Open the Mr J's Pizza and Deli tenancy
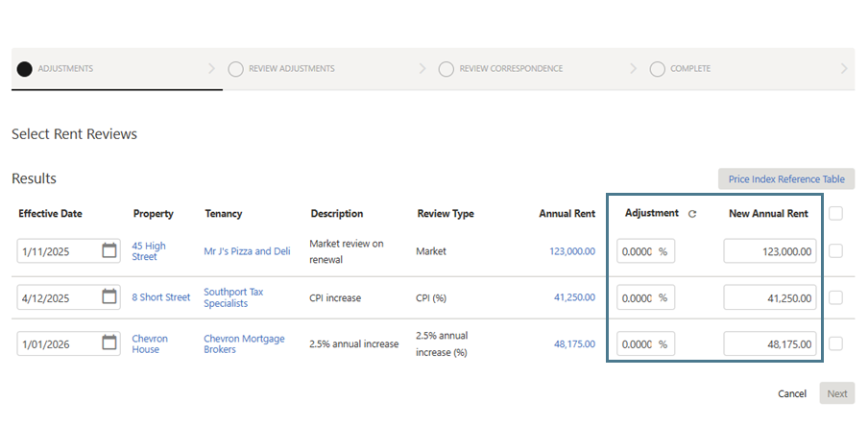Viewport: 868px width, 448px height. pos(247,251)
